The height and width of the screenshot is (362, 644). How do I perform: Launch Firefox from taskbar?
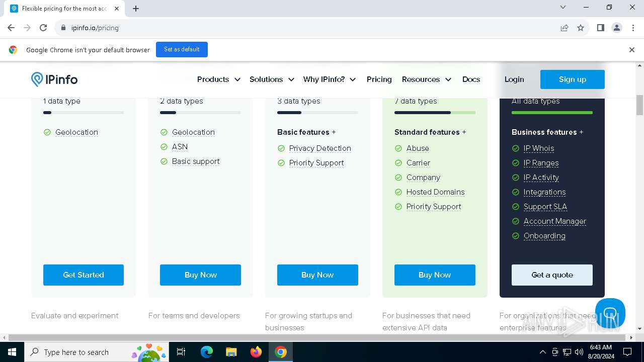coord(256,352)
